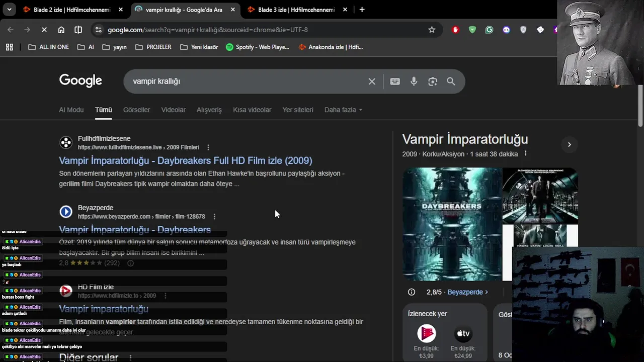Bookmark this page with the star
Viewport: 644px width, 362px height.
[432, 30]
